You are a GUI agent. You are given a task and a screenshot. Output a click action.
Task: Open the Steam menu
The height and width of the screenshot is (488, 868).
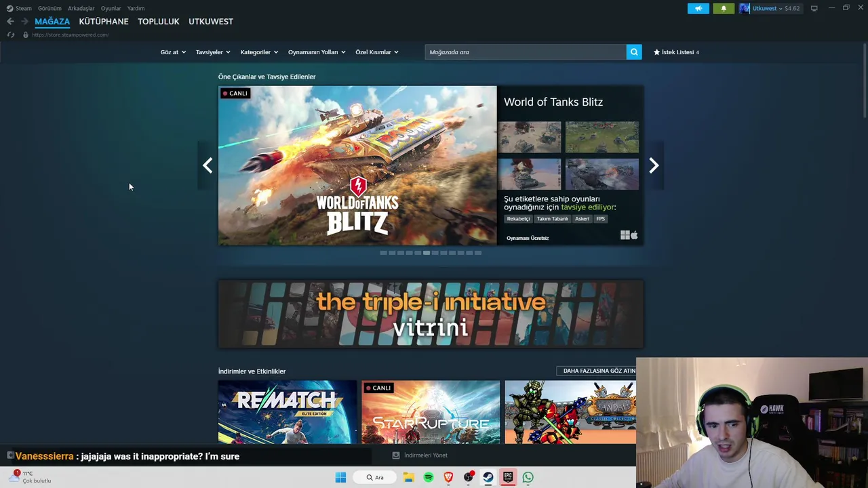click(24, 8)
